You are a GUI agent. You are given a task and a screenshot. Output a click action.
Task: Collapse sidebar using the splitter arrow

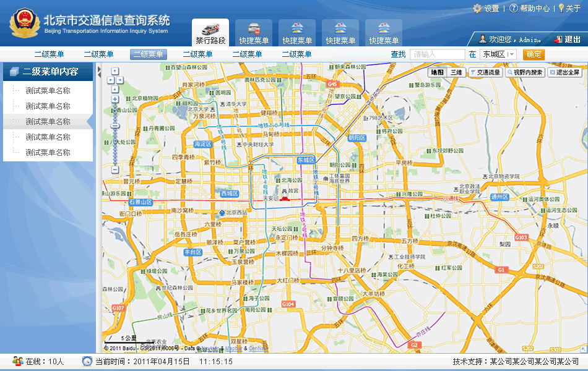tap(100, 72)
